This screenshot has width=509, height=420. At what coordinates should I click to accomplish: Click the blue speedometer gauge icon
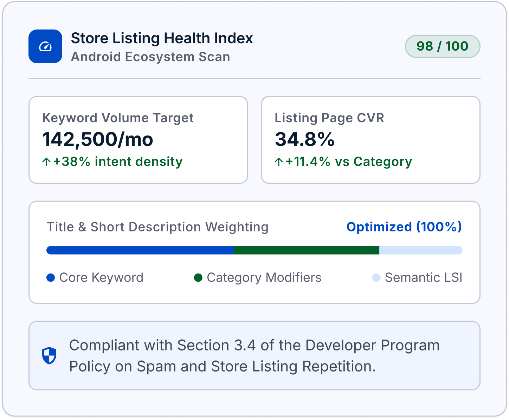point(45,46)
